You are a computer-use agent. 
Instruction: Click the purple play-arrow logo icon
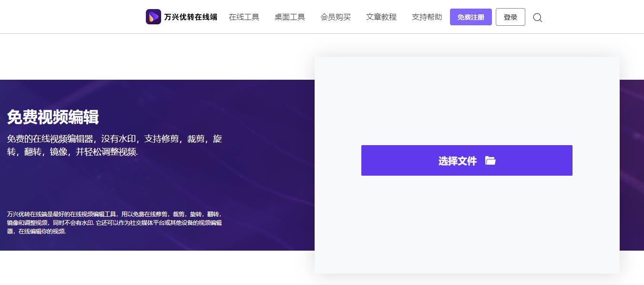click(x=153, y=16)
